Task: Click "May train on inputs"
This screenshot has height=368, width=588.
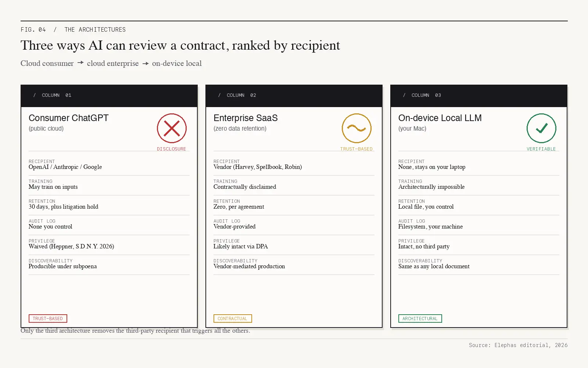Action: [53, 187]
